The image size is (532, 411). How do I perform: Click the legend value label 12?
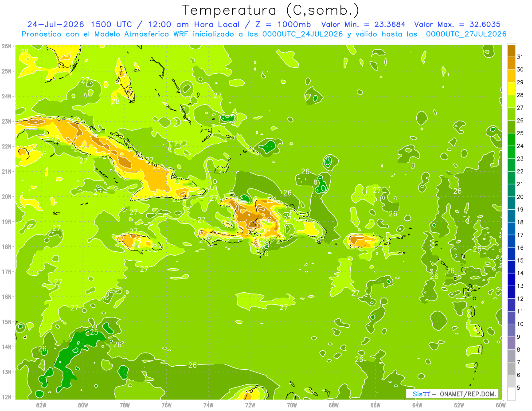pos(520,298)
